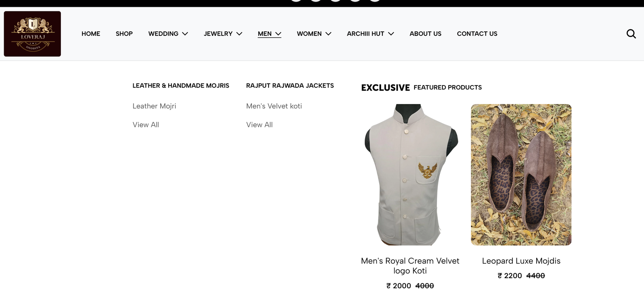Image resolution: width=644 pixels, height=308 pixels.
Task: Visit the About Us page
Action: click(x=425, y=34)
